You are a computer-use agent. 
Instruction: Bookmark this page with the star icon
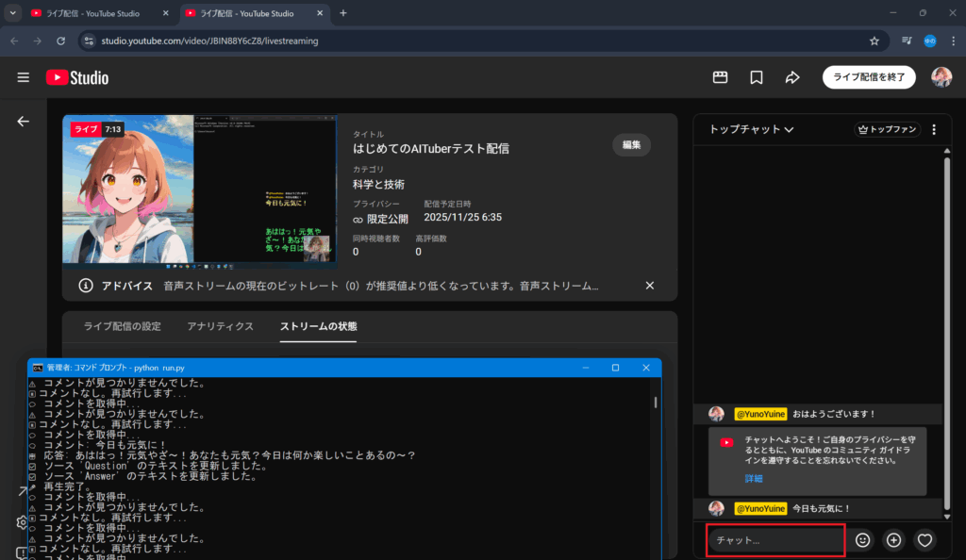[874, 41]
